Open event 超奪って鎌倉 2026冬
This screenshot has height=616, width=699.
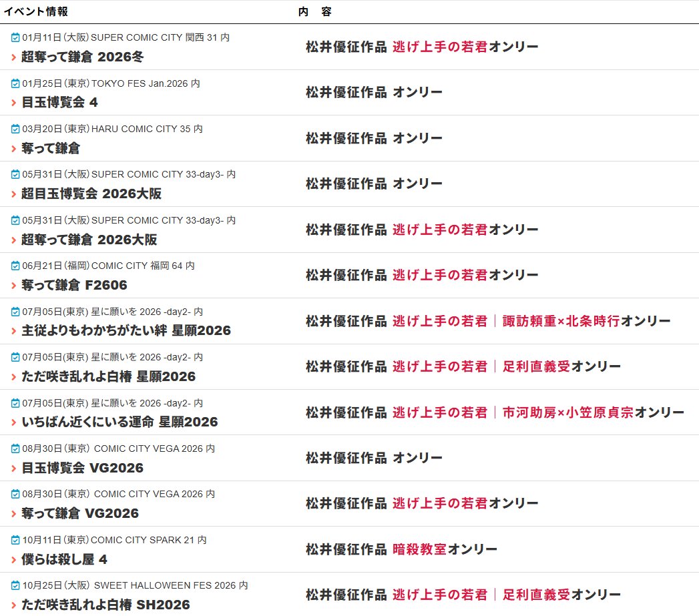[x=83, y=57]
